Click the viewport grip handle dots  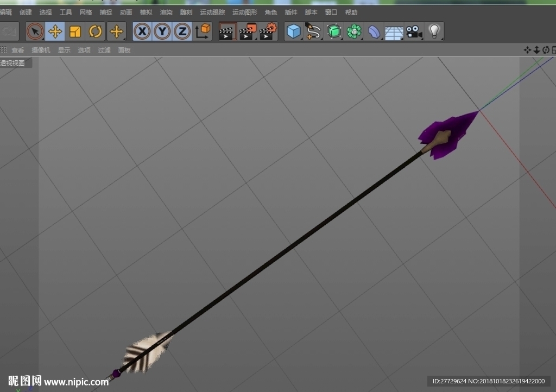point(4,50)
